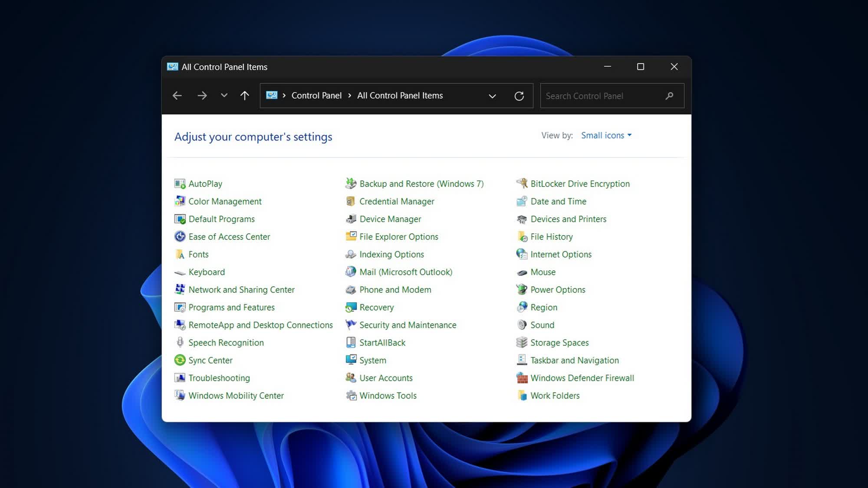Open BitLocker Drive Encryption
The width and height of the screenshot is (868, 488).
point(580,183)
